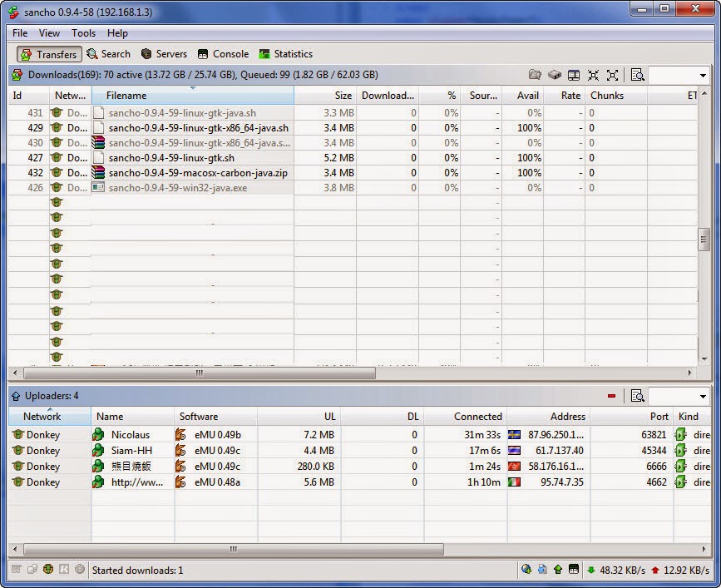Open the Uploaders filter combo box dropdown
Screen dimensions: 721x588
[703, 396]
